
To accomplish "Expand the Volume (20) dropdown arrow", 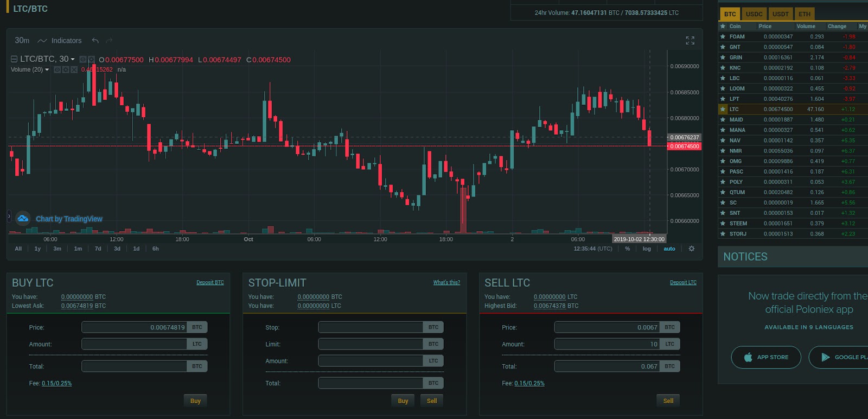I will pos(47,69).
